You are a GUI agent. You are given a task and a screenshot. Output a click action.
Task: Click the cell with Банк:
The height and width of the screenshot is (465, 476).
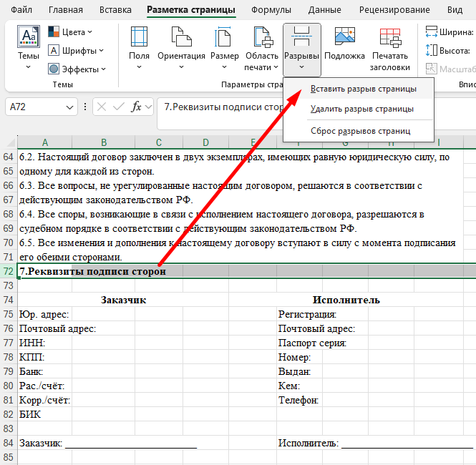44,371
